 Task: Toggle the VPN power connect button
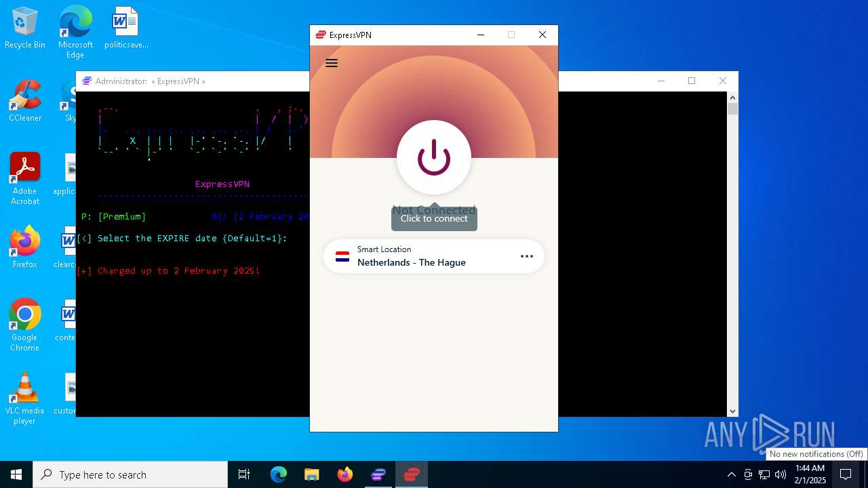434,157
